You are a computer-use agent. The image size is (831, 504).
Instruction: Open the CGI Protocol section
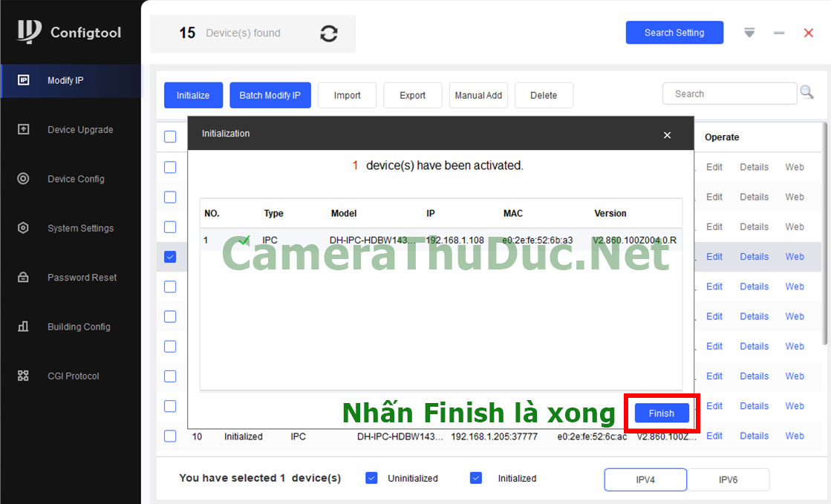tap(71, 376)
